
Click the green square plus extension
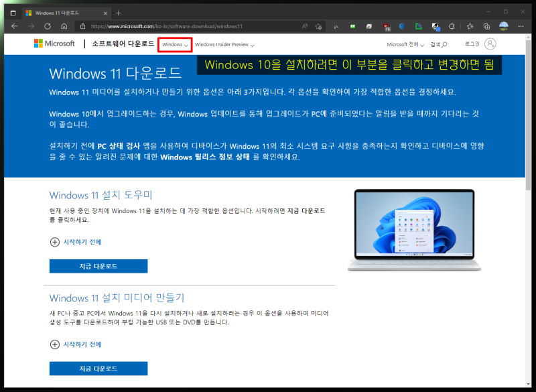coord(418,26)
